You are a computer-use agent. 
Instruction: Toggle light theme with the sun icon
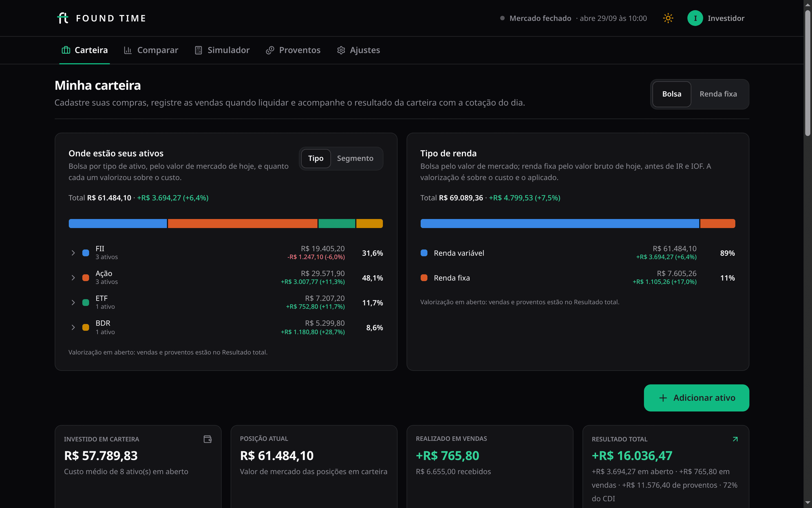(x=668, y=18)
